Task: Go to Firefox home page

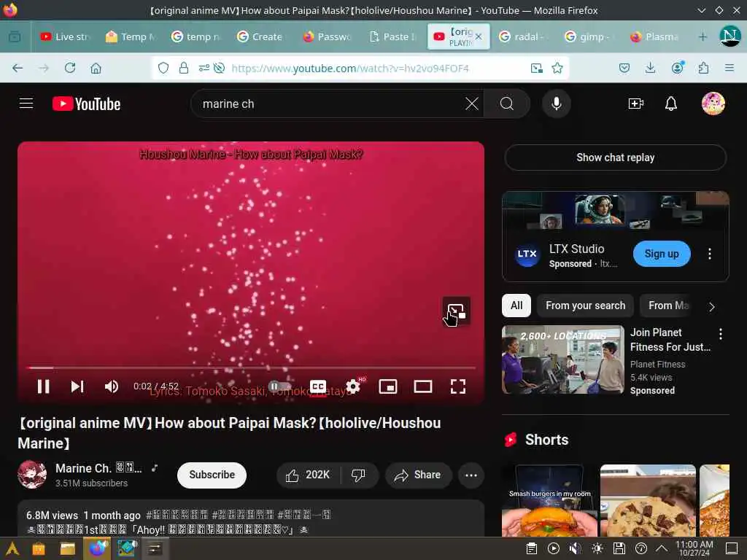Action: [x=96, y=68]
